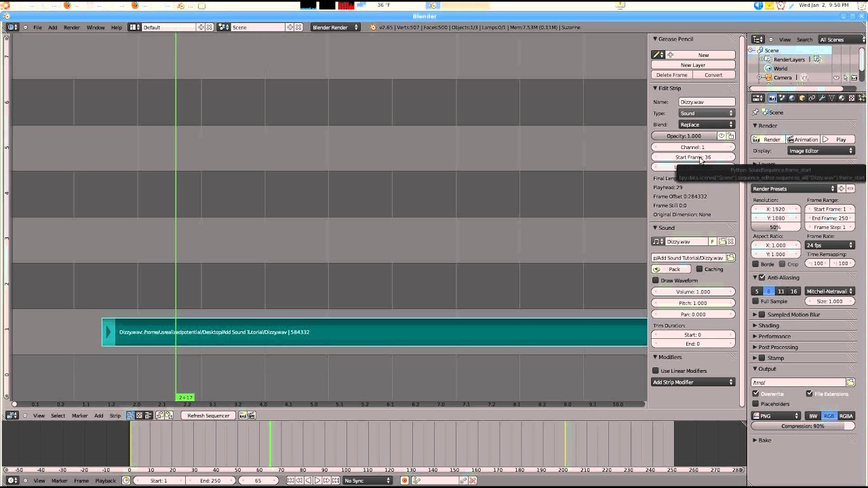Uncheck the File Extensions checkbox

coord(810,394)
